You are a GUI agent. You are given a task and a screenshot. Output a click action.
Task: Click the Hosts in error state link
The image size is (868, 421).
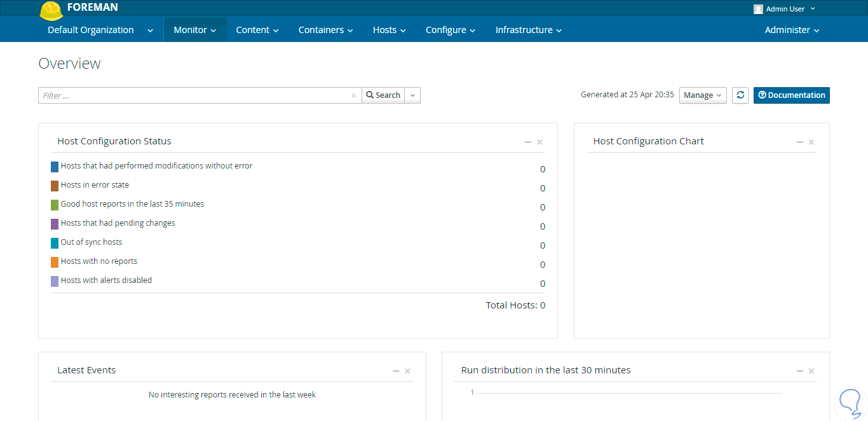pyautogui.click(x=95, y=185)
